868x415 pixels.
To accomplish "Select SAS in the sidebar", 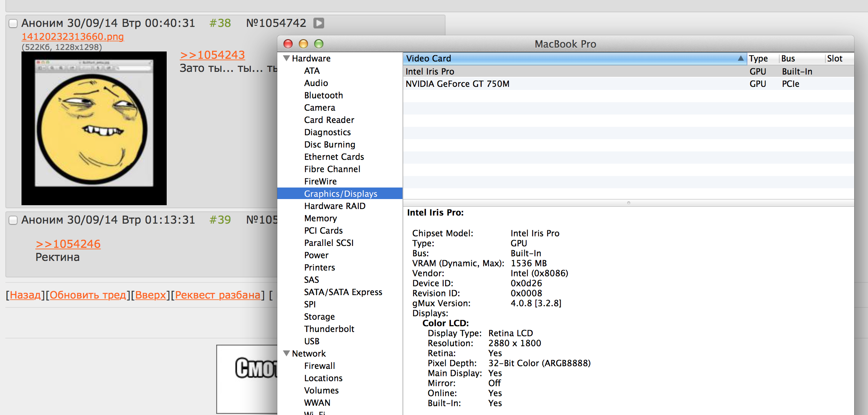I will [311, 280].
